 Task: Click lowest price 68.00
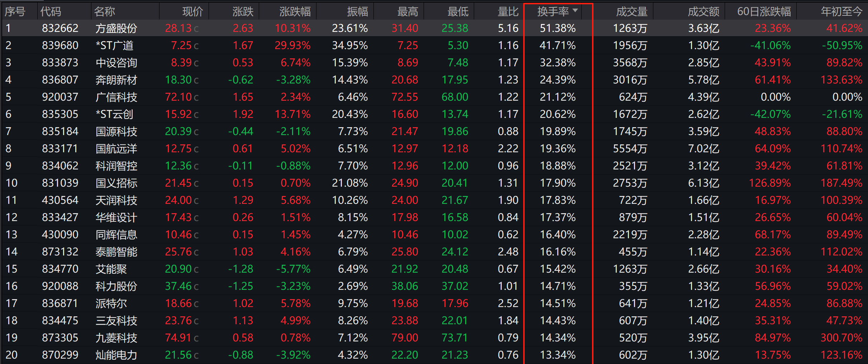(455, 97)
